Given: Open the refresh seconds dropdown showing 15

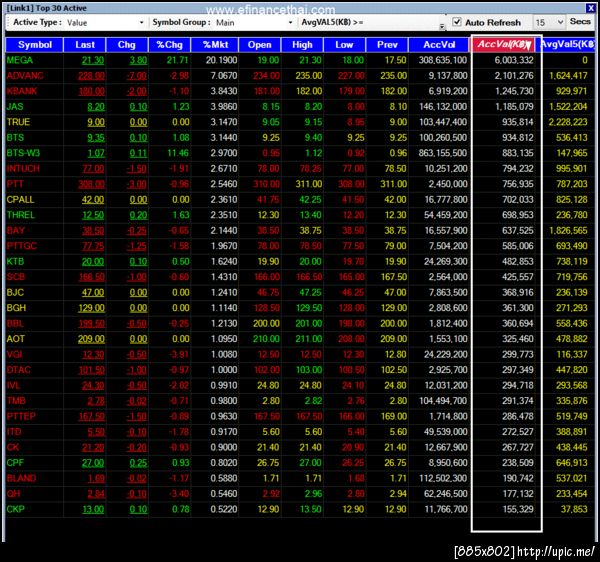Looking at the screenshot, I should pyautogui.click(x=549, y=23).
